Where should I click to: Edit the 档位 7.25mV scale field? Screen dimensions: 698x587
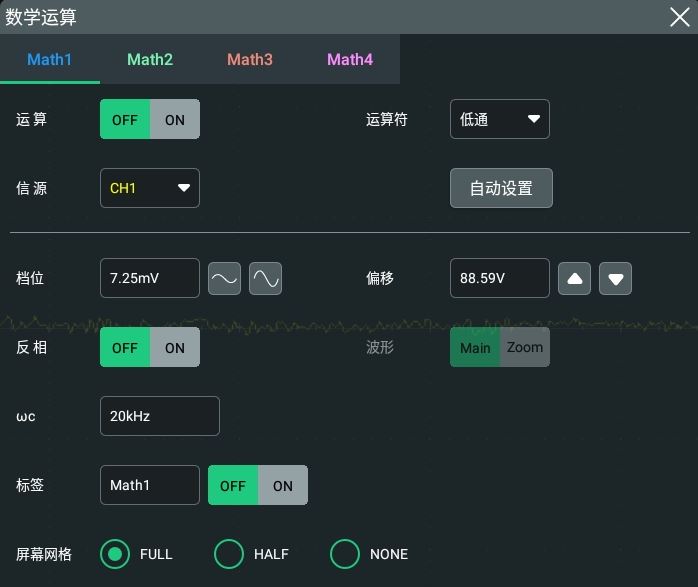(x=150, y=278)
